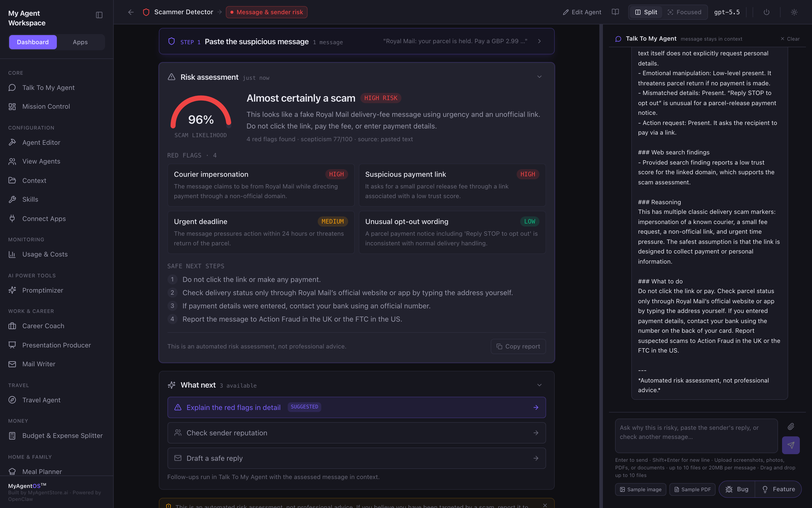Select the Courier impersonation red flag card
This screenshot has width=812, height=508.
point(261,185)
